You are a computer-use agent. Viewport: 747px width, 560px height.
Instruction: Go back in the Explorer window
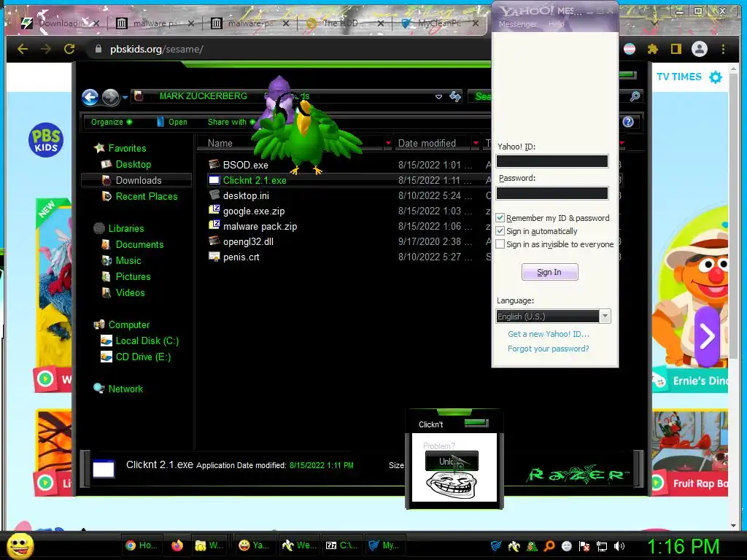[x=90, y=97]
